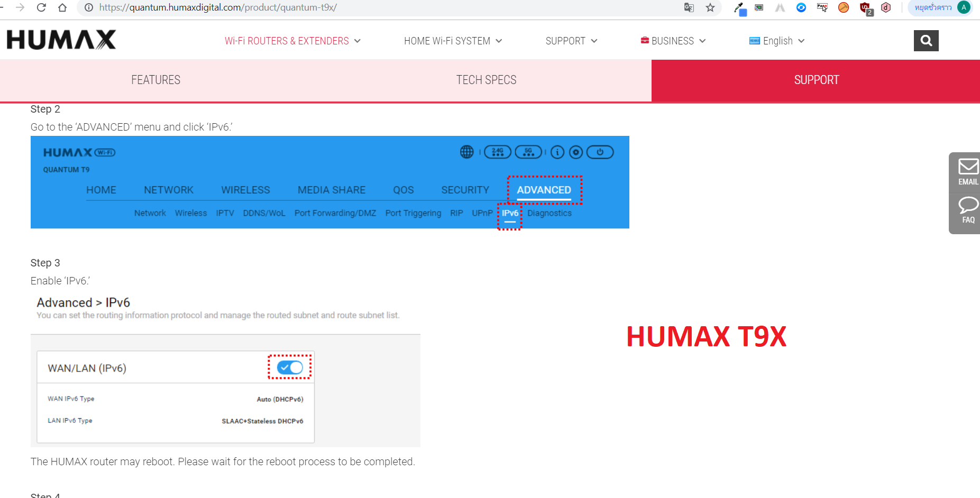The width and height of the screenshot is (980, 498).
Task: Click the globe icon in router screenshot
Action: click(466, 152)
